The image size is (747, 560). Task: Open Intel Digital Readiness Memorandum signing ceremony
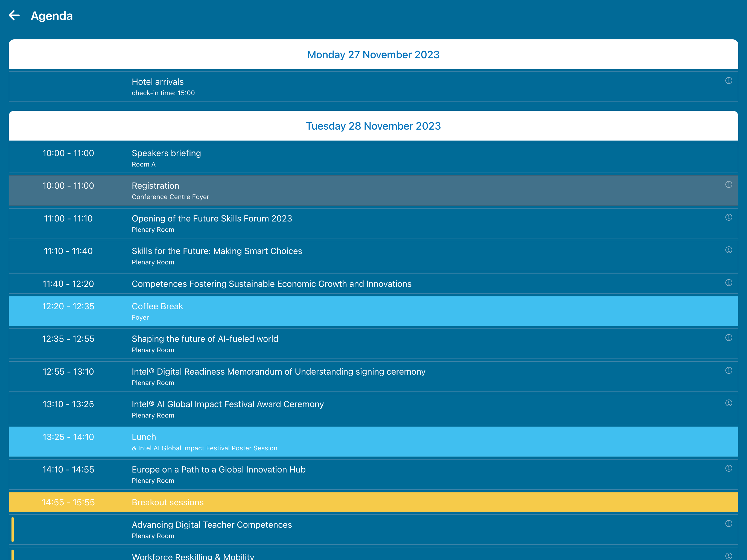[x=373, y=376]
